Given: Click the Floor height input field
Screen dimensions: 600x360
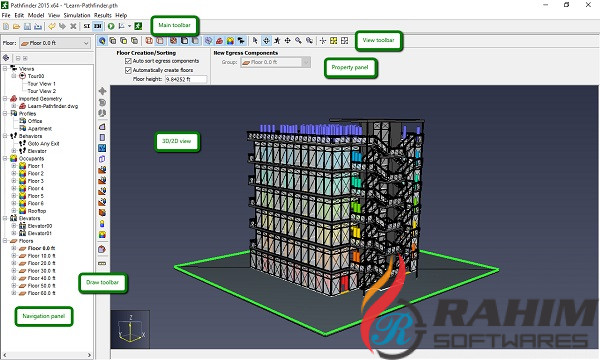Looking at the screenshot, I should 186,79.
